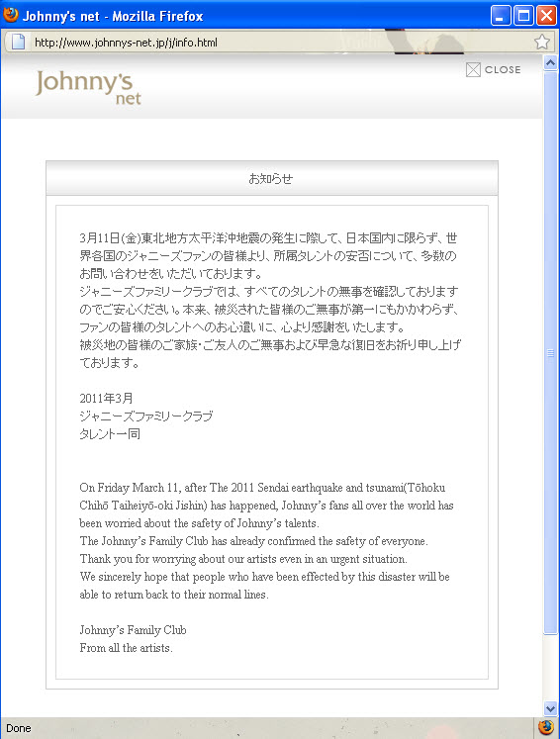Minimize the Firefox window
Viewport: 560px width, 739px height.
[x=500, y=16]
